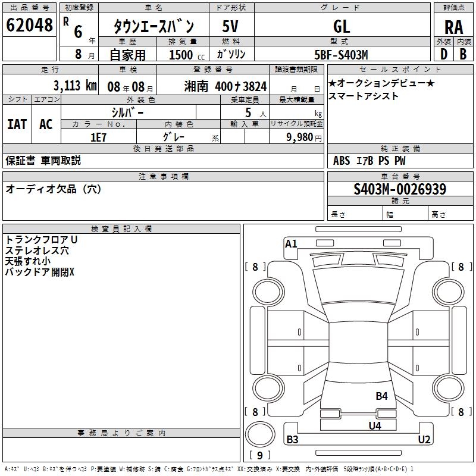This screenshot has width=476, height=476.
Task: Select the model code 5BF-S403M
Action: (341, 55)
